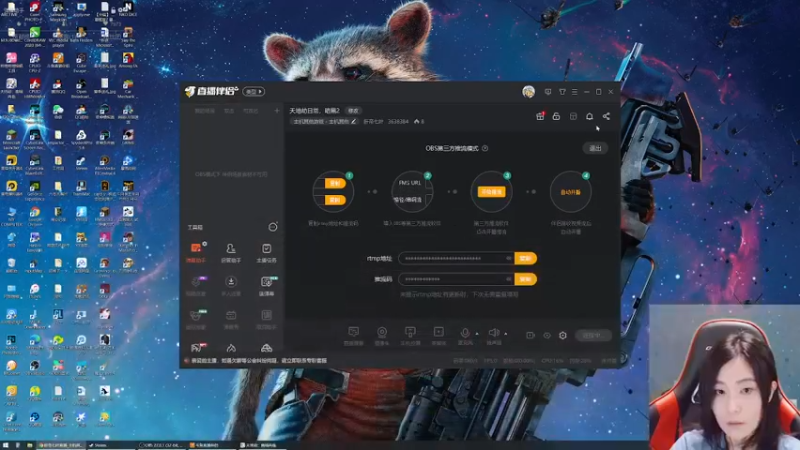The height and width of the screenshot is (450, 800).
Task: Click the greyed start streaming button
Action: click(593, 335)
